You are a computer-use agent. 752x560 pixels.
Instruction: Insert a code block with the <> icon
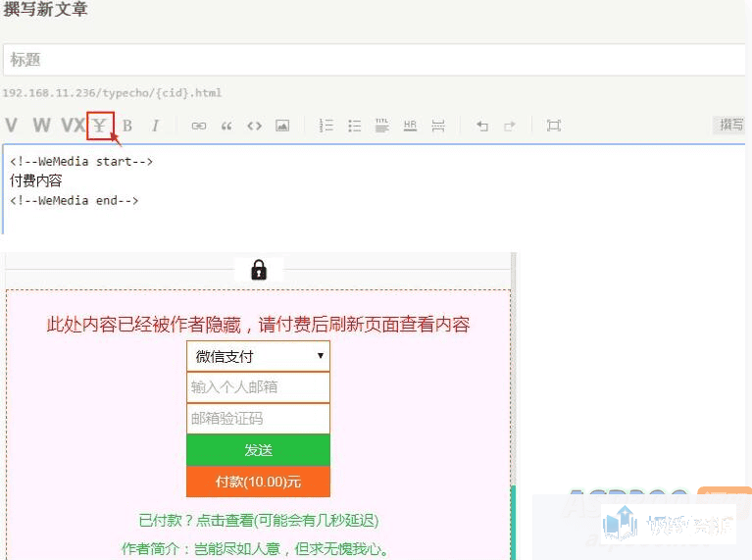pos(254,126)
